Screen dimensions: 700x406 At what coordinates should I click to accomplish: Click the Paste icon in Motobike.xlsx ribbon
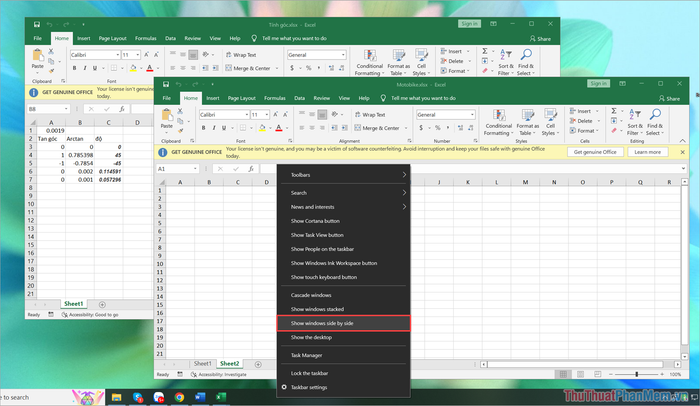tap(167, 116)
